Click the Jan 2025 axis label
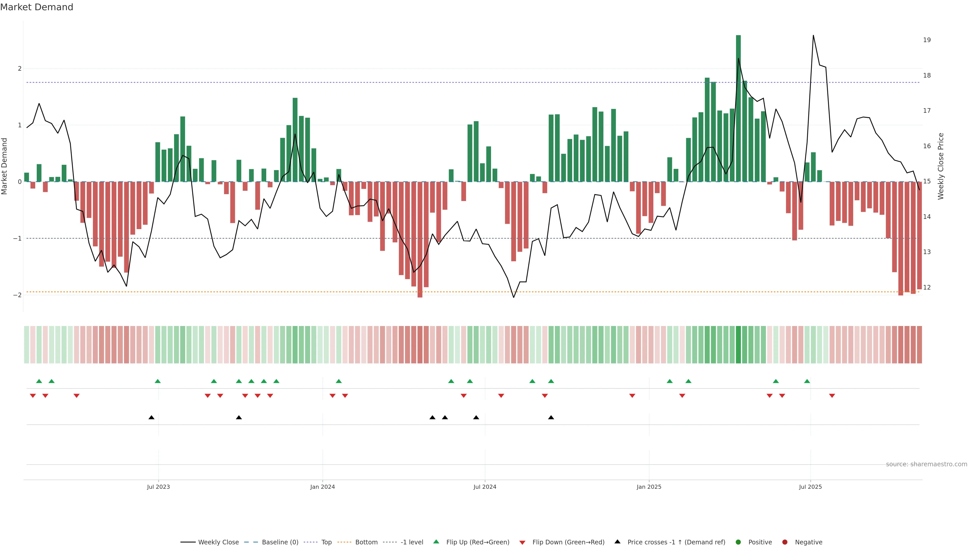980x551 pixels. pyautogui.click(x=649, y=487)
